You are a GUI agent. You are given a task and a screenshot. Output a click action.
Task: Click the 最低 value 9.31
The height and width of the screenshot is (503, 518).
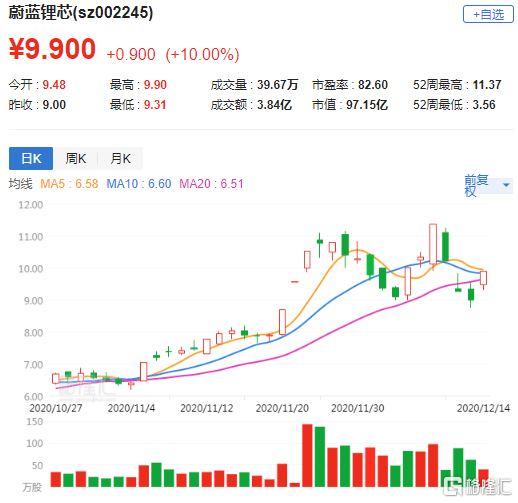click(x=155, y=105)
